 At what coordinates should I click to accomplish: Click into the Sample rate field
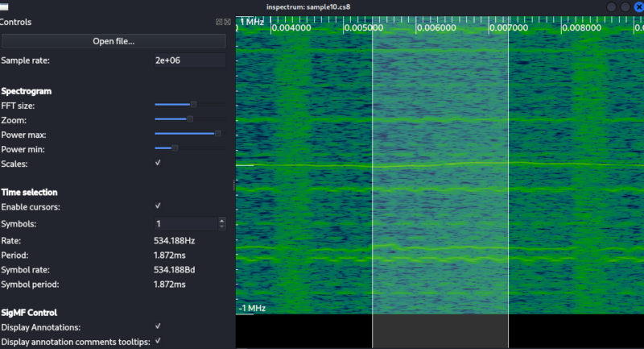190,60
